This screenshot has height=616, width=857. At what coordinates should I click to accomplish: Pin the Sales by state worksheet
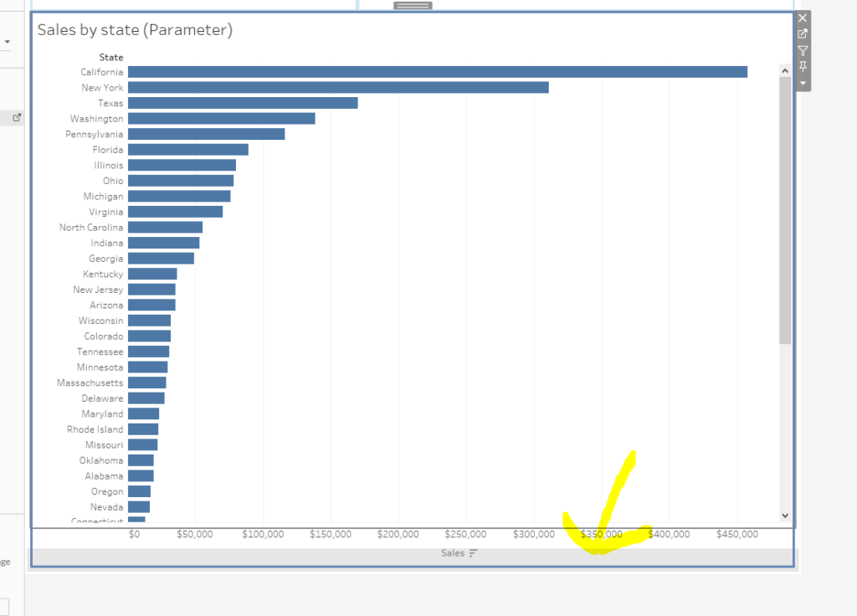pyautogui.click(x=802, y=67)
